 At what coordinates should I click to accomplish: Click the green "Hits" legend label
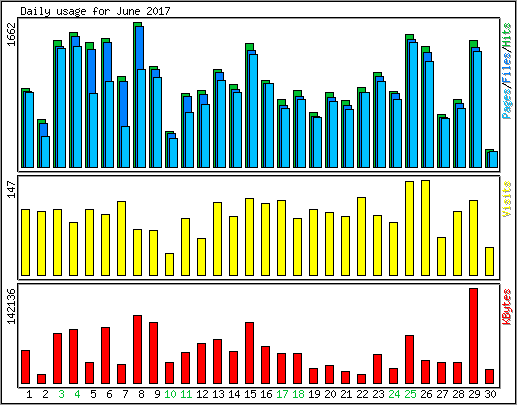[507, 35]
